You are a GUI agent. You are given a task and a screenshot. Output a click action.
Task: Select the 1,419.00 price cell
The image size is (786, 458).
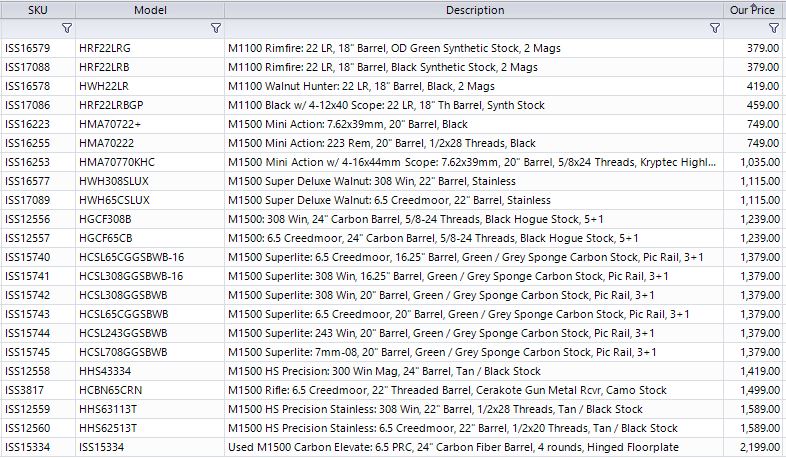[754, 371]
